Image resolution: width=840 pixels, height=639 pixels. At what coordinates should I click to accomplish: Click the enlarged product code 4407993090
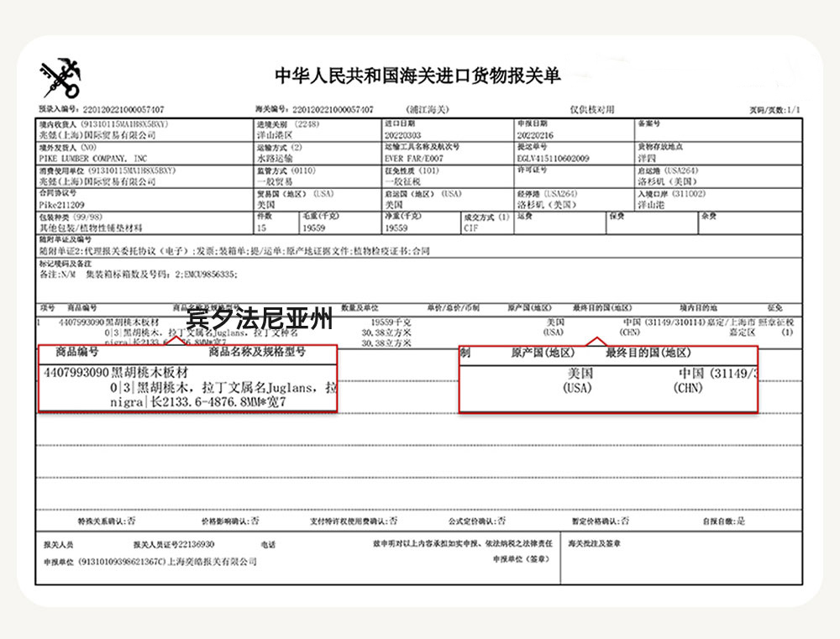click(x=76, y=373)
